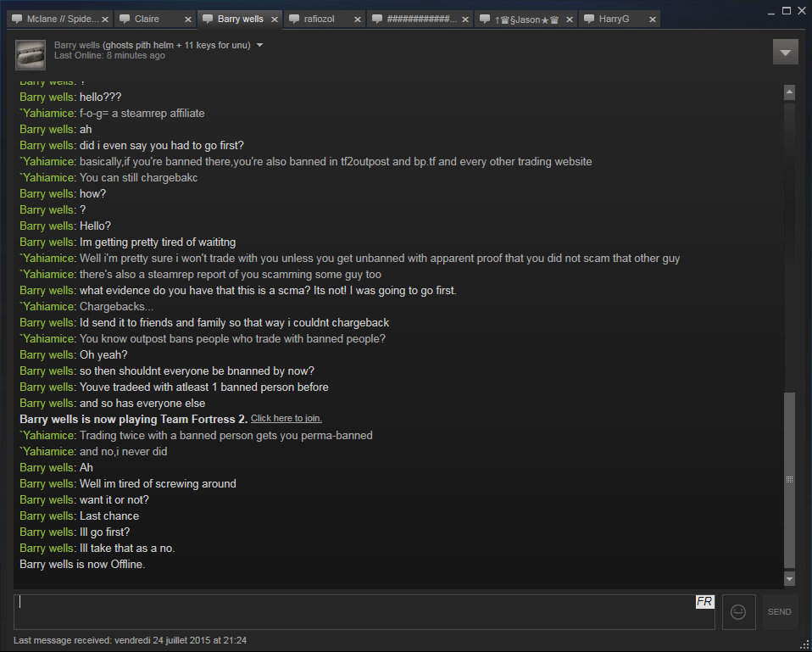The height and width of the screenshot is (652, 812).
Task: Switch to the rafiozol chat tab
Action: click(x=319, y=20)
